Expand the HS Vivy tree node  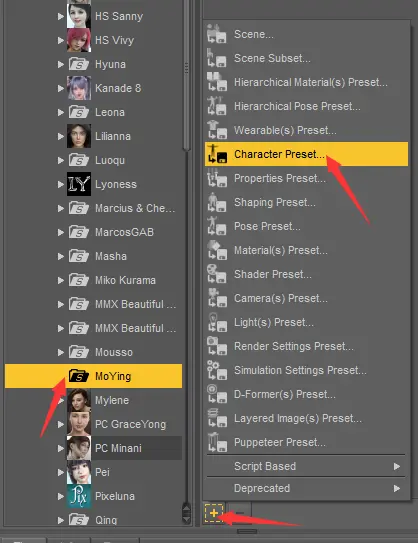(61, 40)
